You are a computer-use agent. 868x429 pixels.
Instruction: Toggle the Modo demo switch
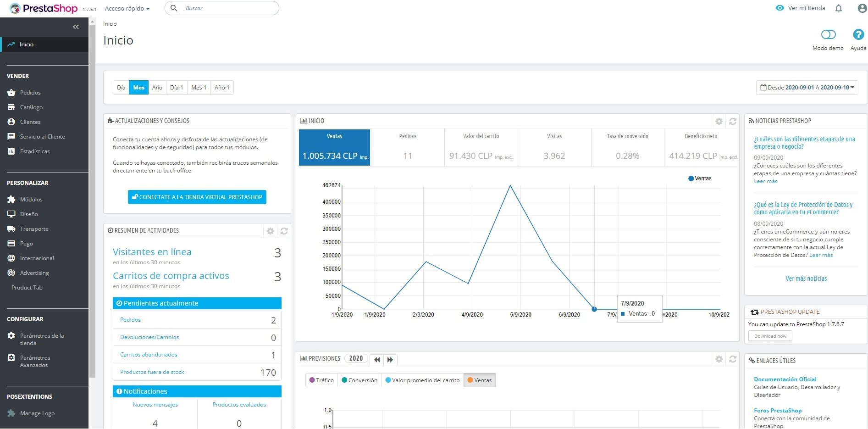[x=828, y=35]
